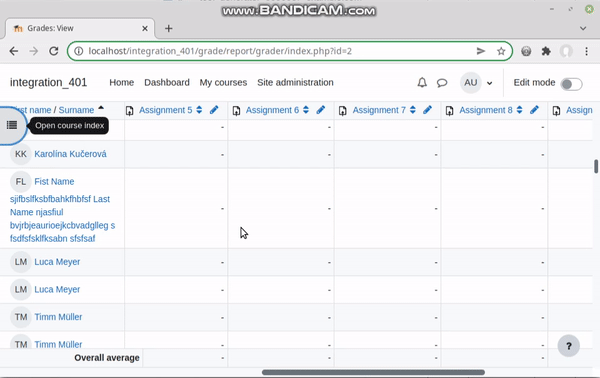Open the Site administration menu item
This screenshot has width=600, height=378.
coord(295,83)
